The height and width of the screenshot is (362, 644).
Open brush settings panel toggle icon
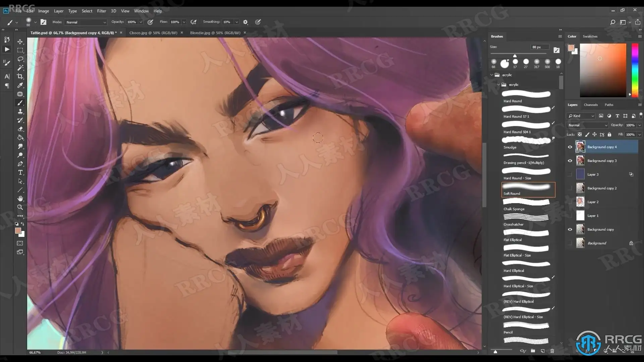43,22
